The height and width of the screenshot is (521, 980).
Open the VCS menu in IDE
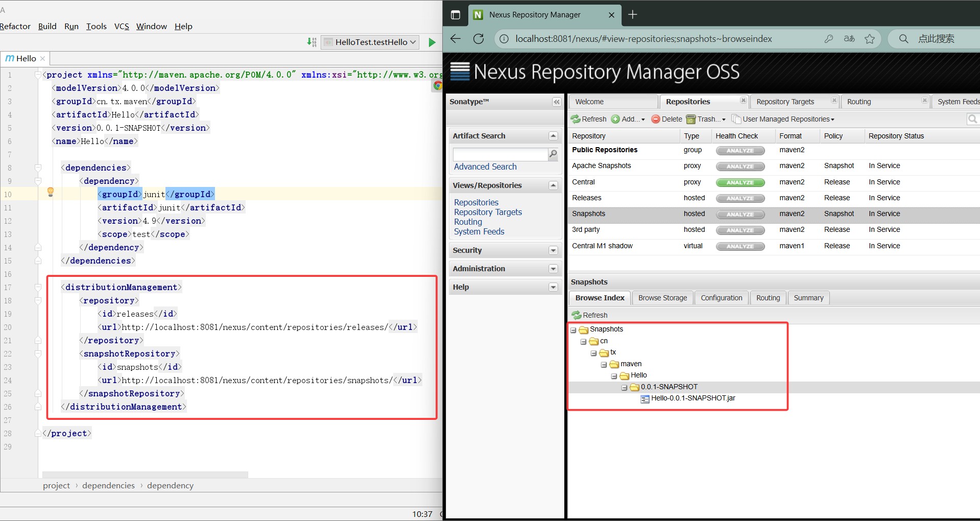pos(122,27)
